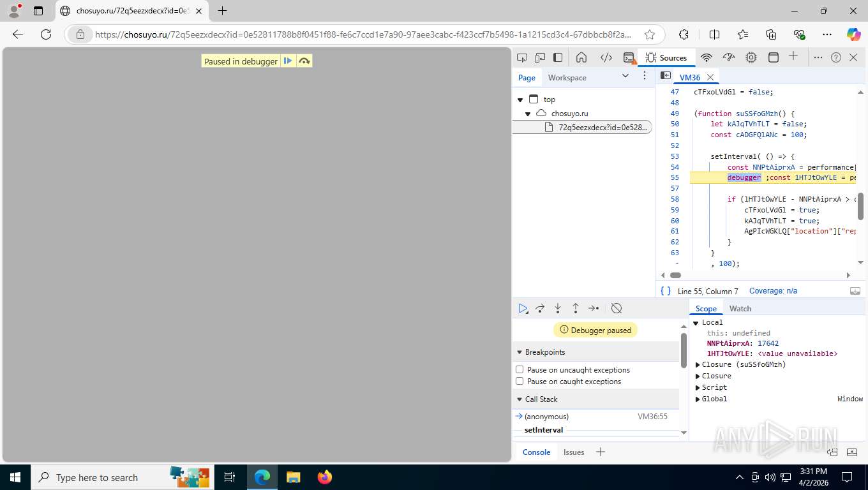
Task: Toggle console sidebar icon in drawer
Action: pyautogui.click(x=832, y=452)
